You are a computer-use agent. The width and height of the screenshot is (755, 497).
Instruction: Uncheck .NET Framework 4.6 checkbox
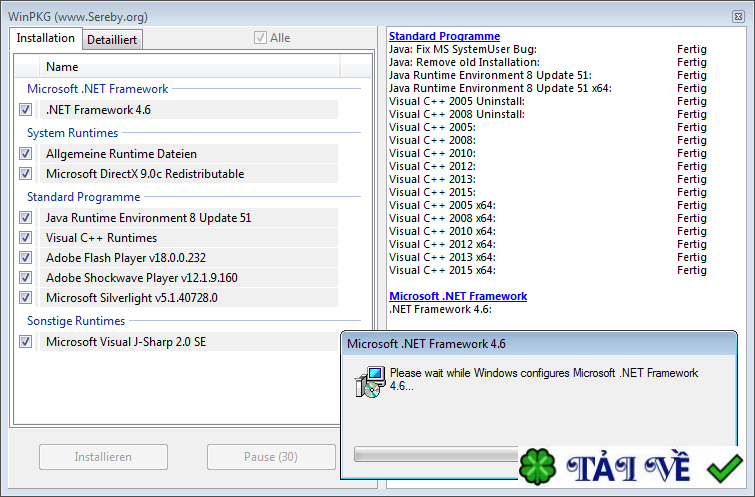(x=26, y=110)
